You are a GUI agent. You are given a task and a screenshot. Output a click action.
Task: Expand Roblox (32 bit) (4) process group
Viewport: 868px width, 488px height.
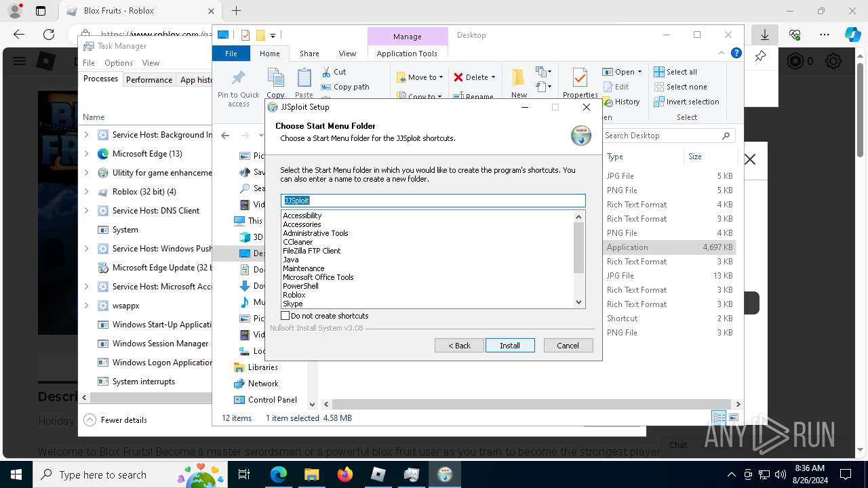click(86, 192)
